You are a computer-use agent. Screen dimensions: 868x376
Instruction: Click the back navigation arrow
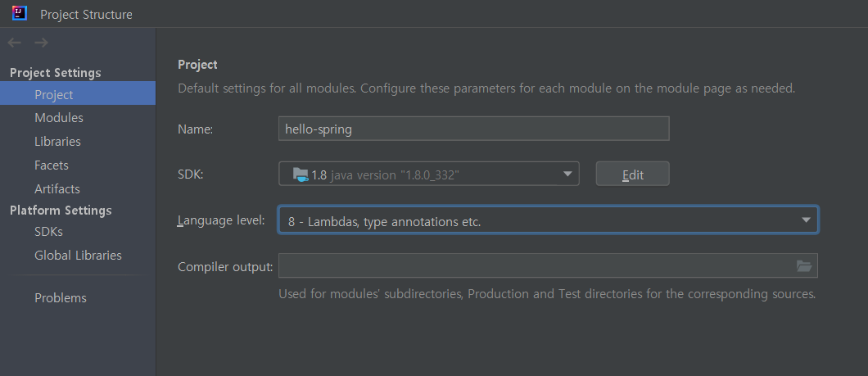(15, 43)
